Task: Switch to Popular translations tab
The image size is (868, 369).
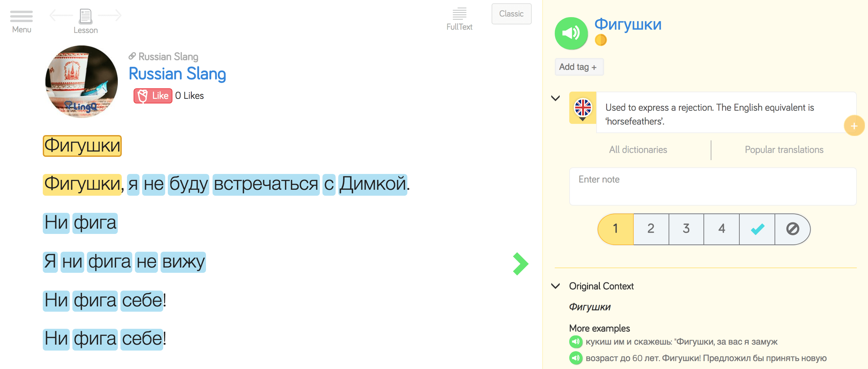Action: click(784, 150)
